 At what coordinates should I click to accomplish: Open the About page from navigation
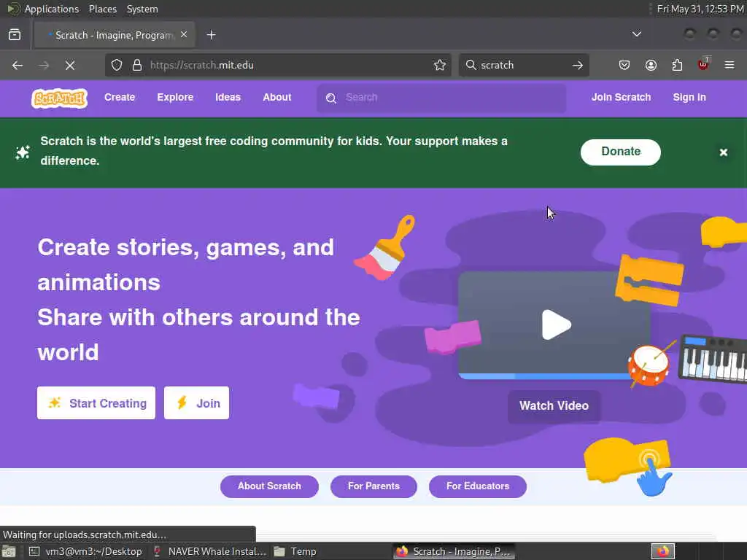click(x=276, y=97)
